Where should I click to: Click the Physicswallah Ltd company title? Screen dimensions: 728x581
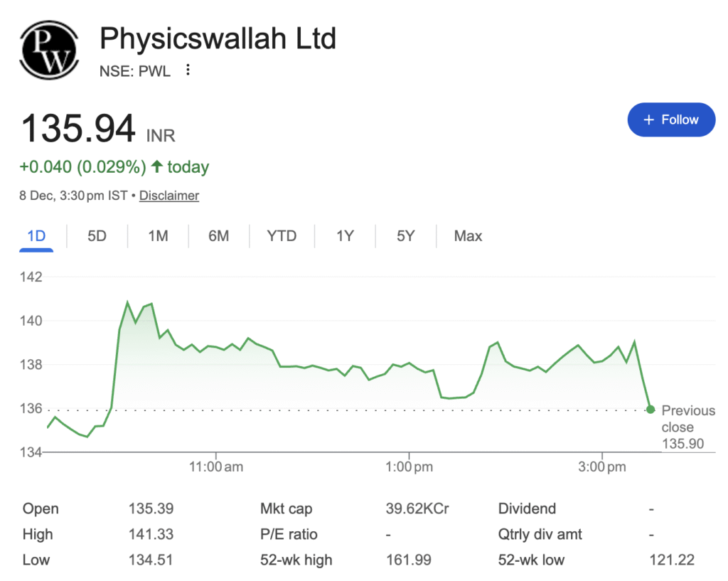pyautogui.click(x=218, y=38)
